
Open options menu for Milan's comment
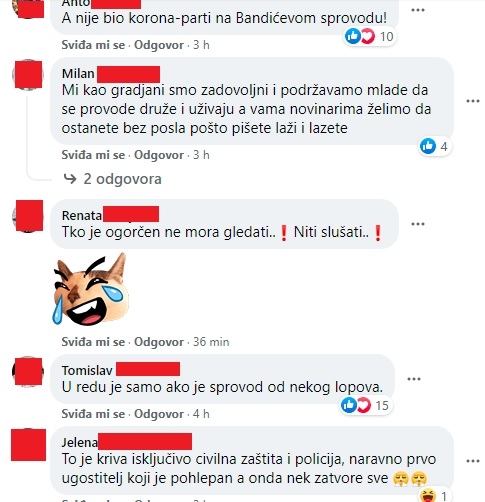[472, 101]
